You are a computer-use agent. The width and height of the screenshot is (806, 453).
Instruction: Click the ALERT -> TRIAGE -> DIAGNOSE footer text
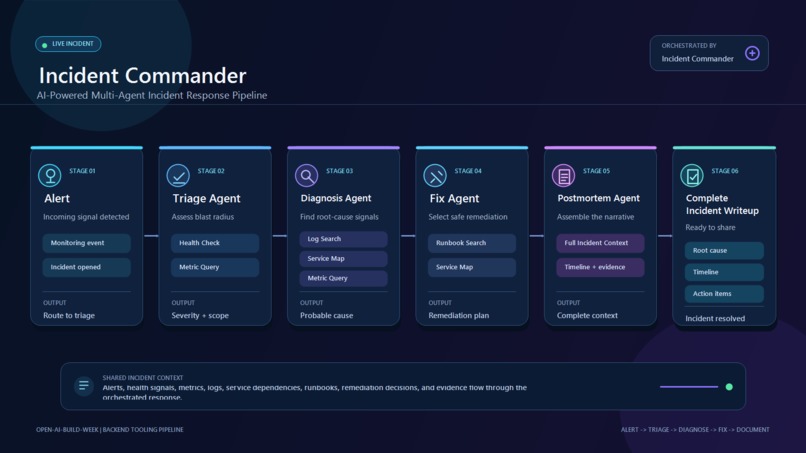tap(695, 430)
